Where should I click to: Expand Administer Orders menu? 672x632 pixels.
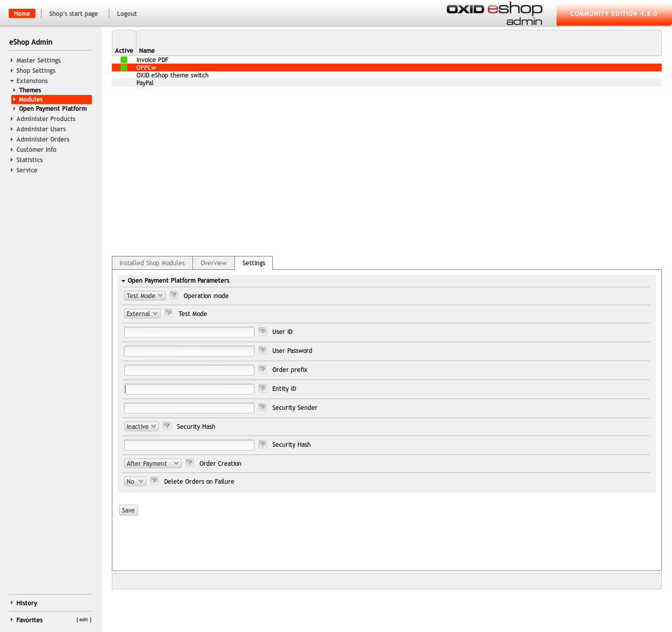click(x=43, y=140)
